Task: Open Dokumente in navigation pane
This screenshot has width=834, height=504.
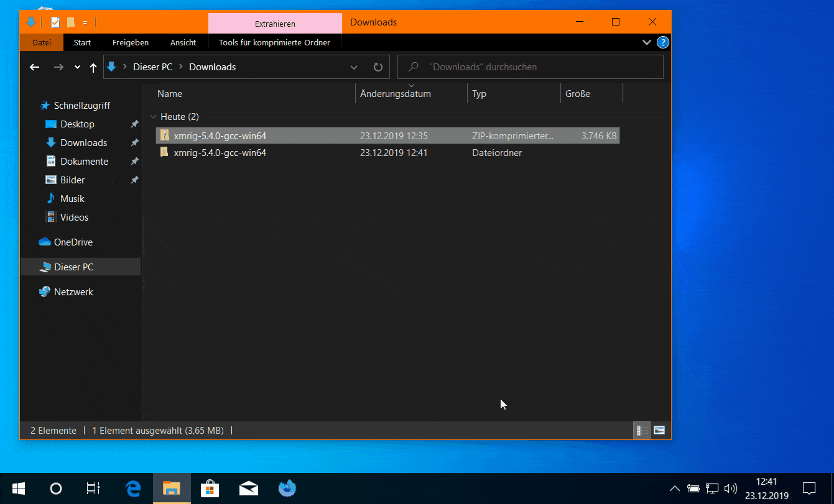Action: (84, 162)
